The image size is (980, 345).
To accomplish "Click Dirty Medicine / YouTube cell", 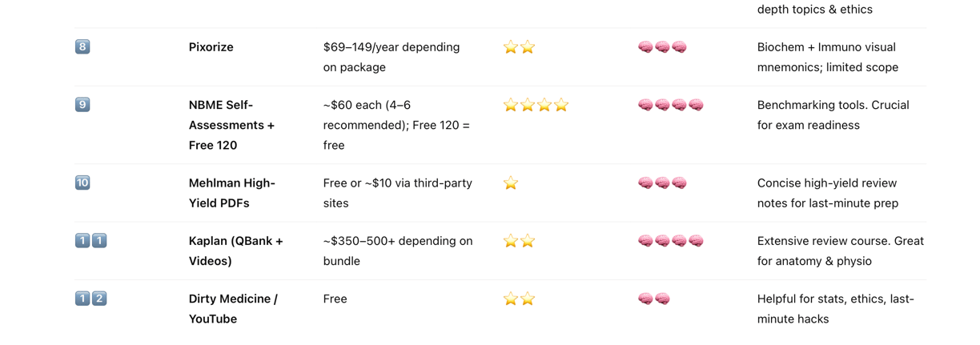I will pyautogui.click(x=233, y=308).
